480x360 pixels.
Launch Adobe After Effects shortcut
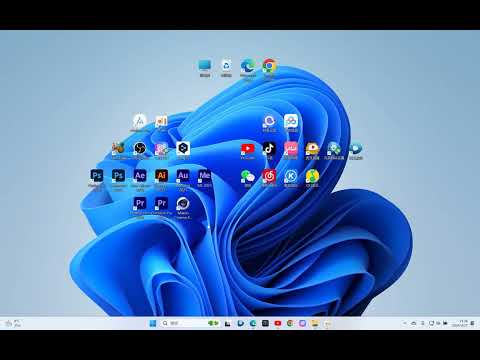point(140,179)
